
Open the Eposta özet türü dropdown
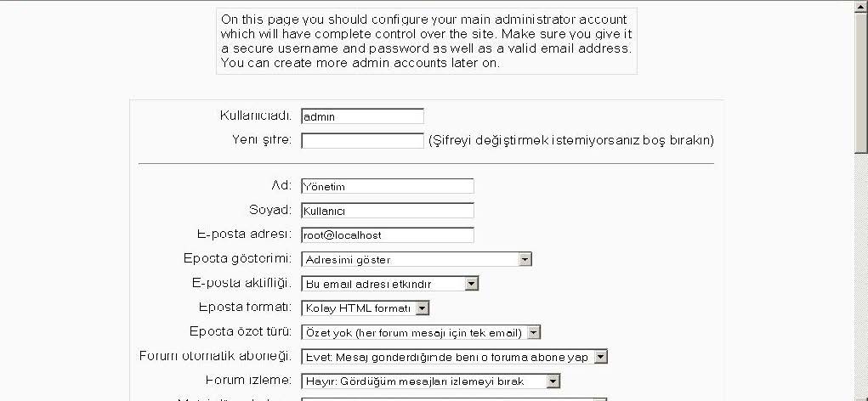point(421,332)
